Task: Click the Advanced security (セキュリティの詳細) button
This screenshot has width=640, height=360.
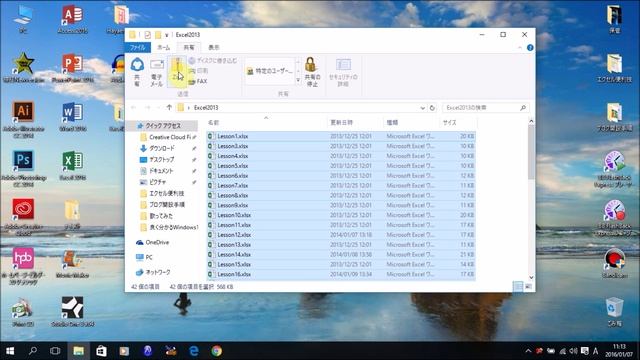Action: point(343,72)
